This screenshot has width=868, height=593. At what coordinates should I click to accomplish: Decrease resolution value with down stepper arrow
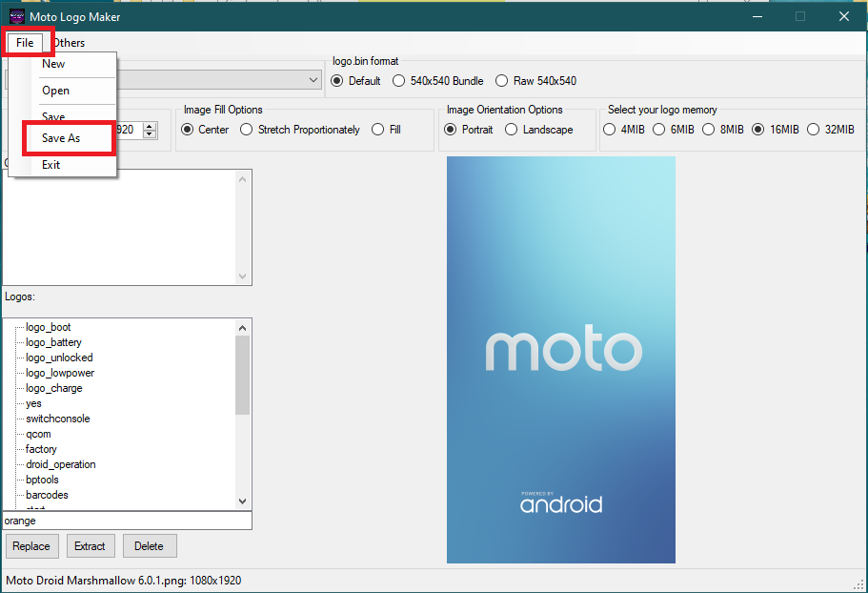pos(150,134)
